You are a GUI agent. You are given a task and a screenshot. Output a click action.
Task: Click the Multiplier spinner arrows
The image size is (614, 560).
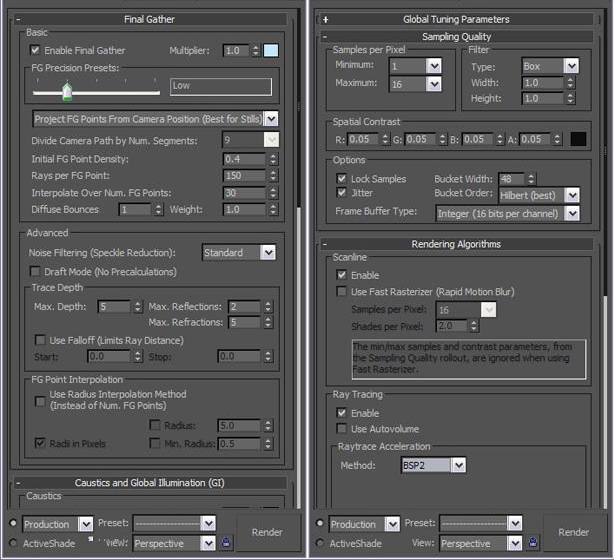pos(256,50)
